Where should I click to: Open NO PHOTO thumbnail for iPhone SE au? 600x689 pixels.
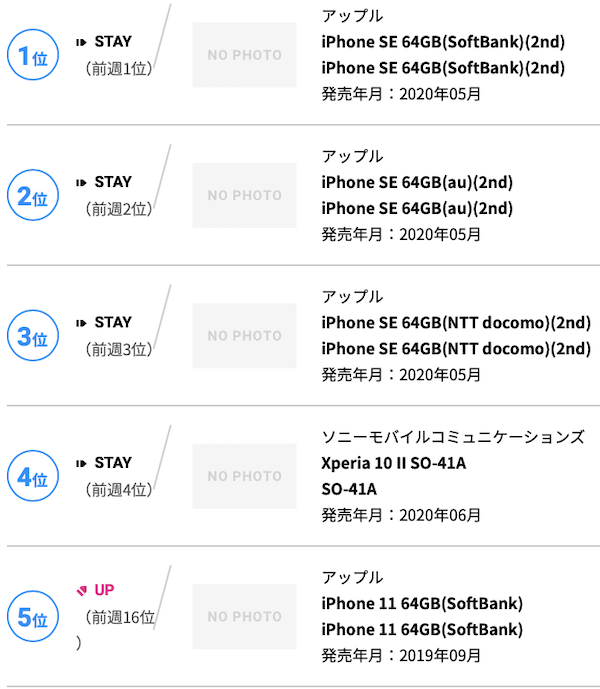click(x=244, y=195)
